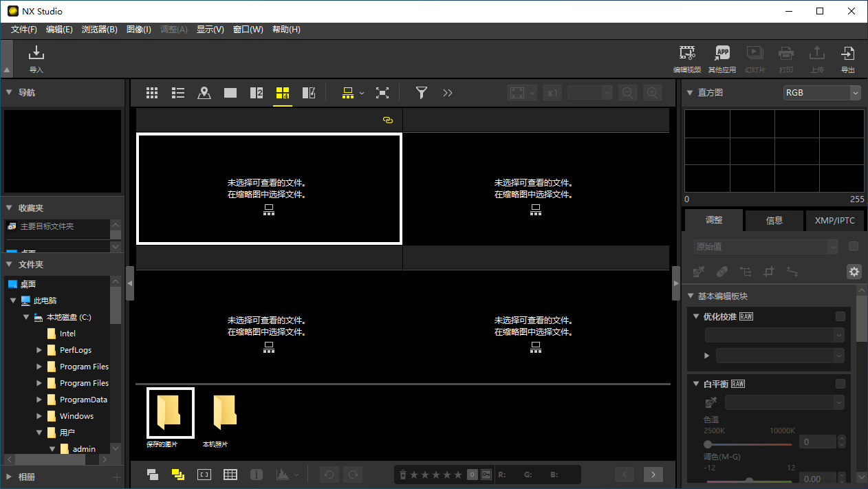Switch to the XMP/IPTC tab

[x=834, y=220]
